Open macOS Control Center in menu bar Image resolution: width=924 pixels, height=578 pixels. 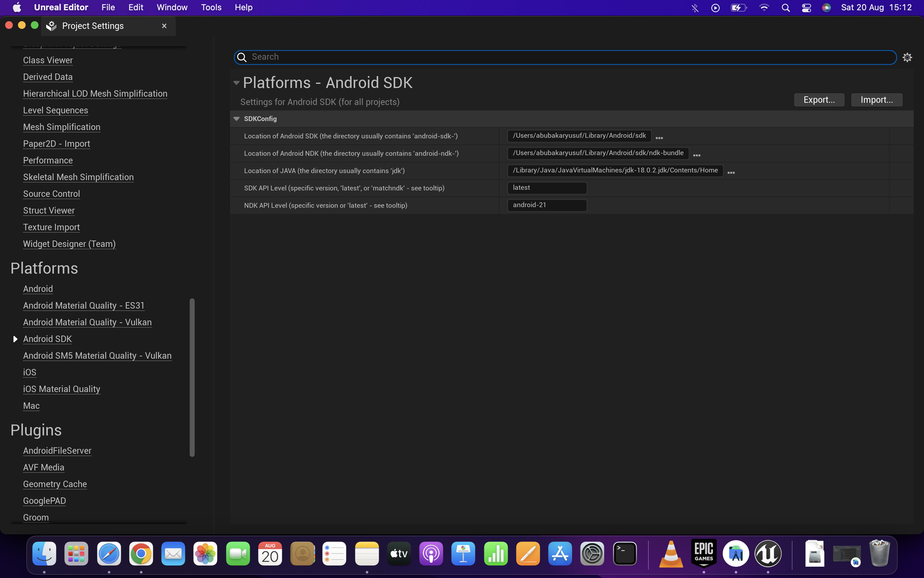coord(806,8)
